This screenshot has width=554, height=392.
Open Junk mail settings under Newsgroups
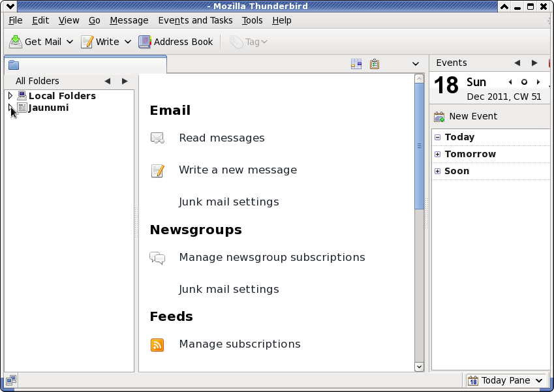pos(229,289)
